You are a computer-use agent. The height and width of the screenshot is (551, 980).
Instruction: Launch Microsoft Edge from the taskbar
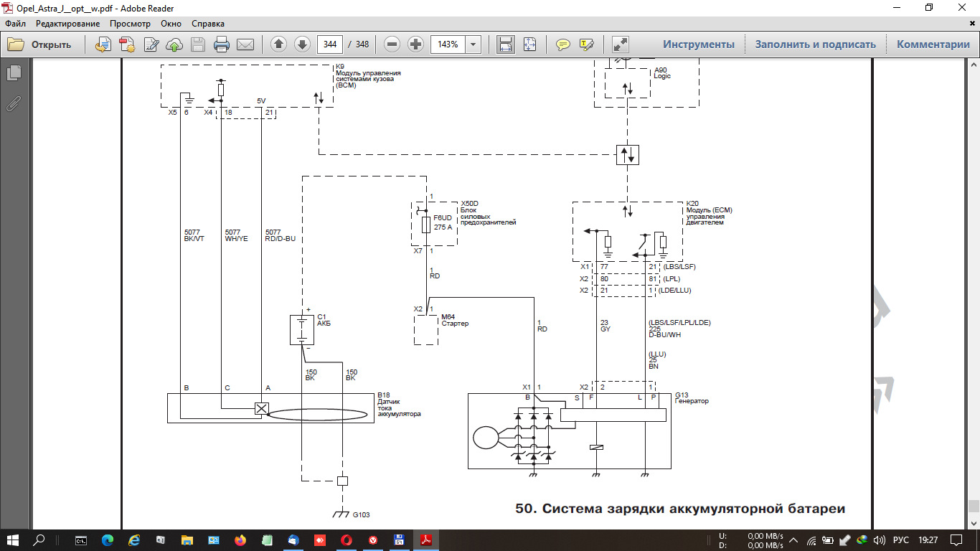pos(108,540)
